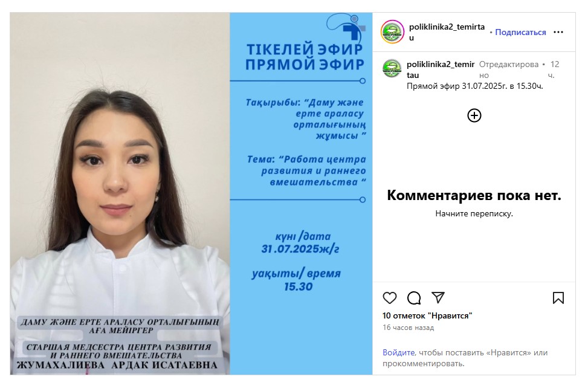Viewport: 588px width, 391px height.
Task: Click the Начните переписку text
Action: [x=474, y=214]
